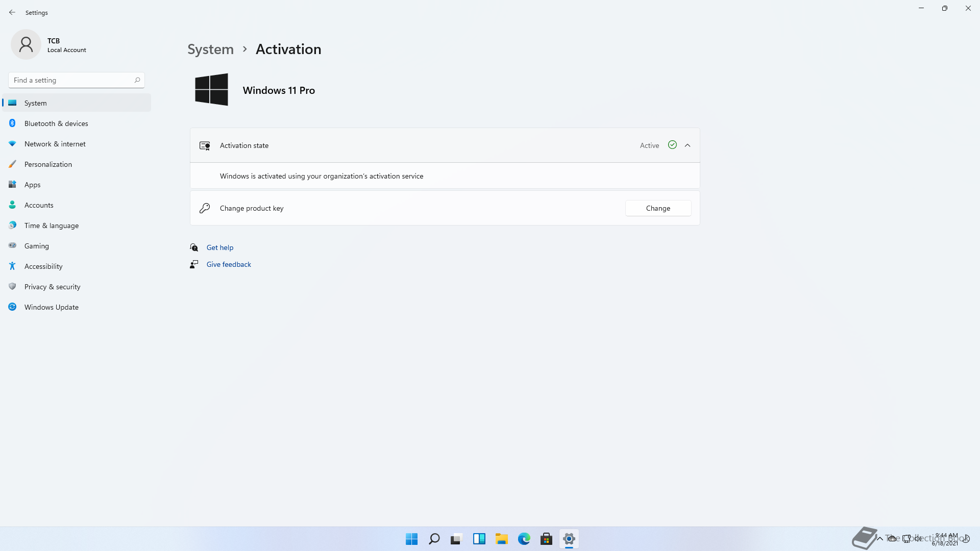Screen dimensions: 980x551
Task: Open Windows Update settings
Action: (77, 307)
